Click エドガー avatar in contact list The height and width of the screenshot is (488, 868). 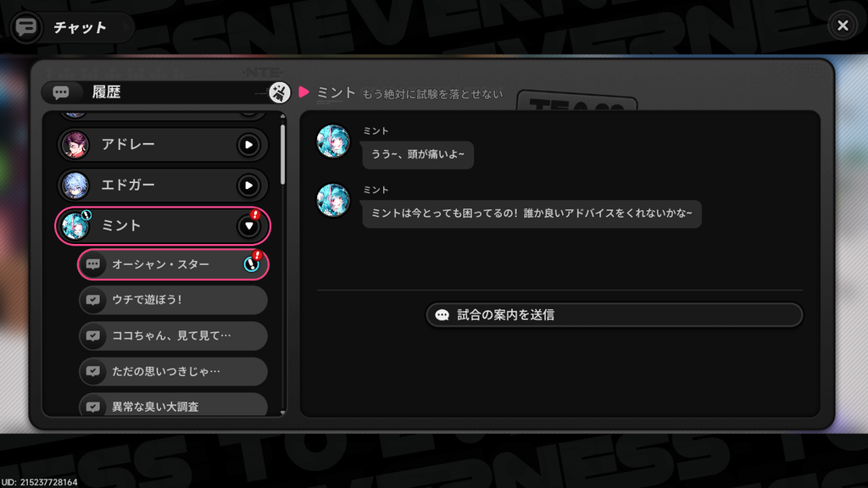coord(75,186)
